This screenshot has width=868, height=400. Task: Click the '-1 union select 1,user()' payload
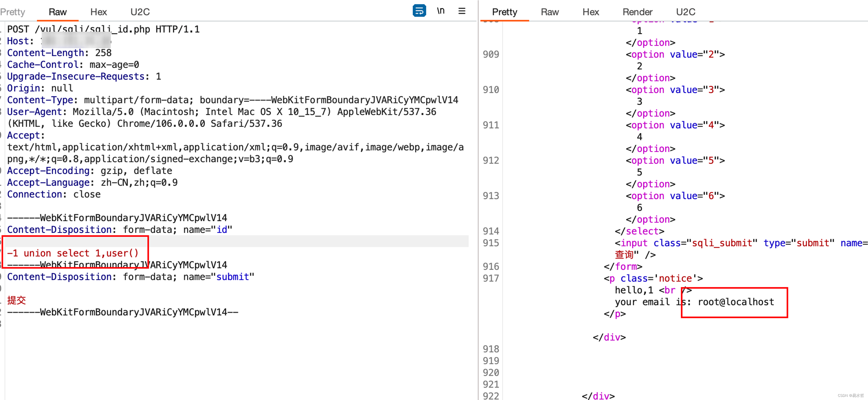73,253
